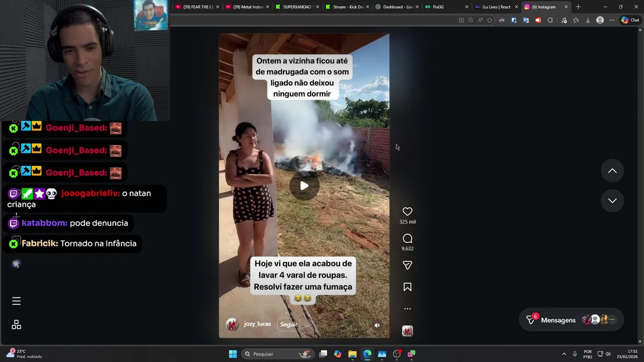The height and width of the screenshot is (362, 644).
Task: Like the reel with the heart icon
Action: coord(408,212)
